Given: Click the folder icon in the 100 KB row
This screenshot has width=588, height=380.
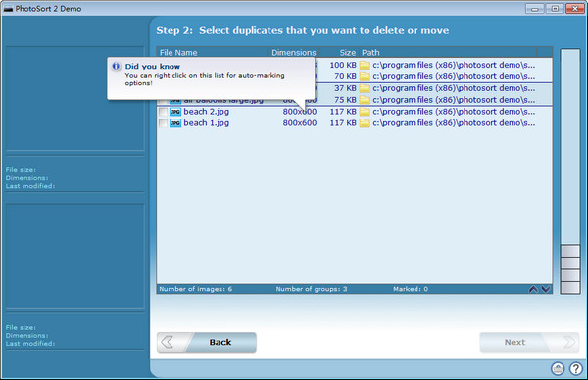Looking at the screenshot, I should tap(365, 65).
